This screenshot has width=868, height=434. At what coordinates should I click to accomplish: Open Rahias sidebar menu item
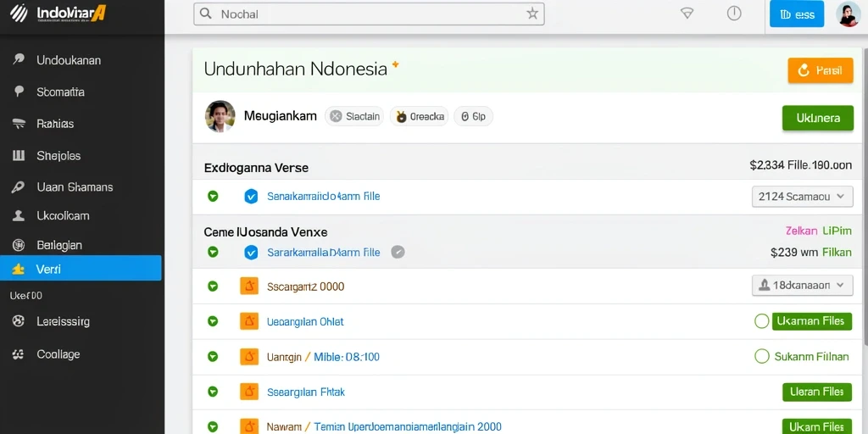pos(81,124)
